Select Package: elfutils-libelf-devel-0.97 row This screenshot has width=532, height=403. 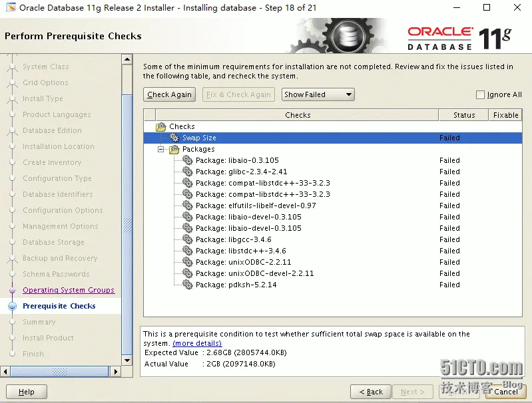(x=332, y=205)
